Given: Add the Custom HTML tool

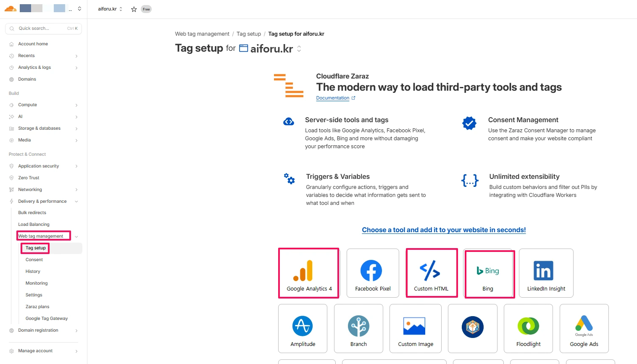Looking at the screenshot, I should pyautogui.click(x=432, y=273).
